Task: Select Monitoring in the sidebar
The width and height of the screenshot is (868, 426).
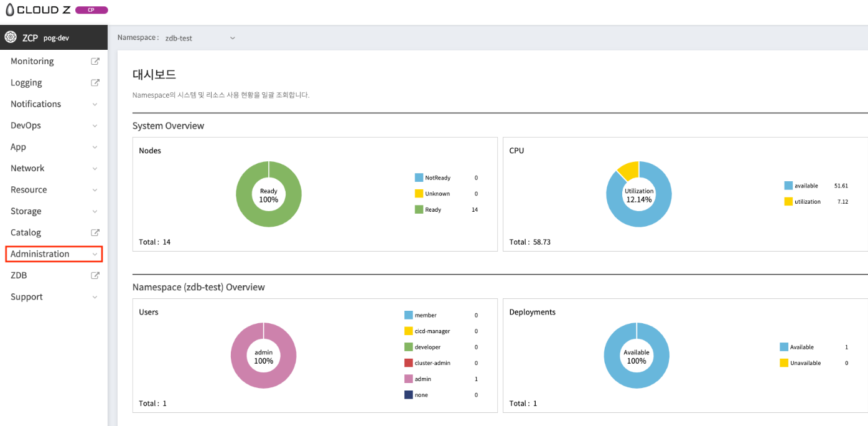Action: (x=32, y=61)
